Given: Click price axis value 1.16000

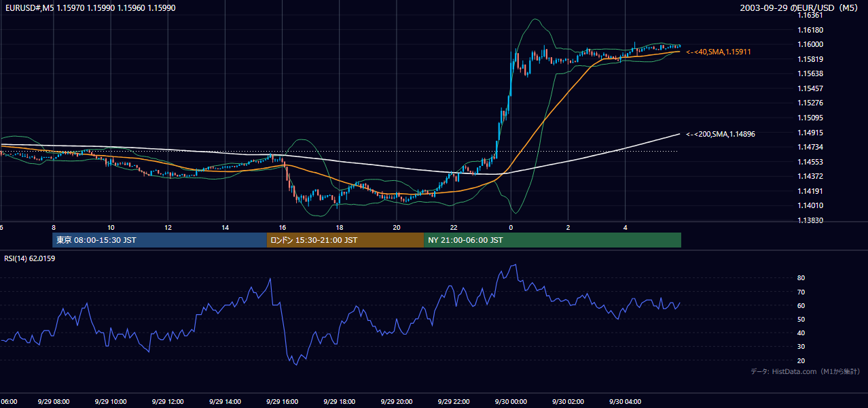Looking at the screenshot, I should [x=810, y=44].
